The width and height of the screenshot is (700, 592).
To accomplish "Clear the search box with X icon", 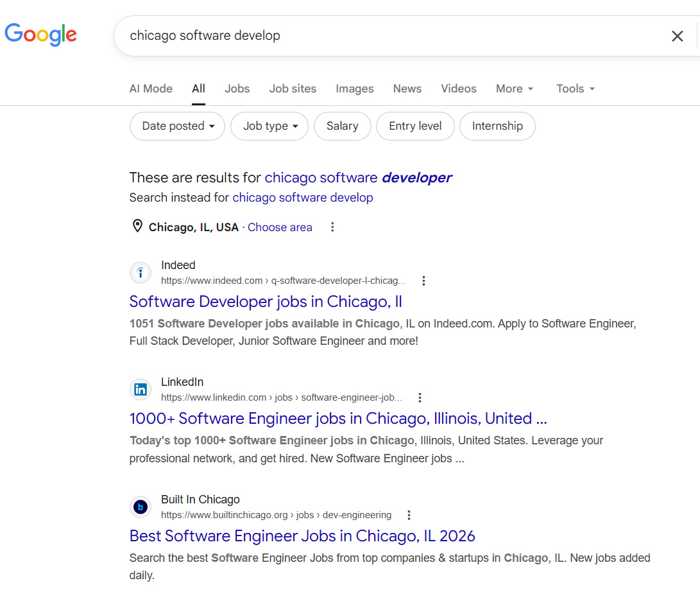I will pos(677,36).
